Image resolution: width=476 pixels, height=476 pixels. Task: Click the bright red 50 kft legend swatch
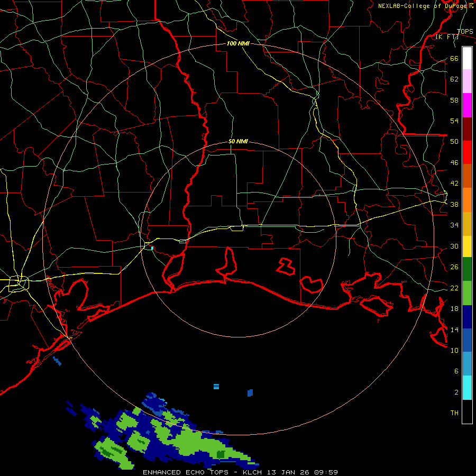tap(467, 152)
